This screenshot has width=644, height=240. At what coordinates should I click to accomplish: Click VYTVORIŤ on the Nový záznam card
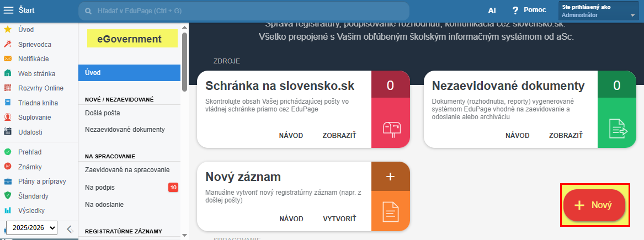pos(339,218)
